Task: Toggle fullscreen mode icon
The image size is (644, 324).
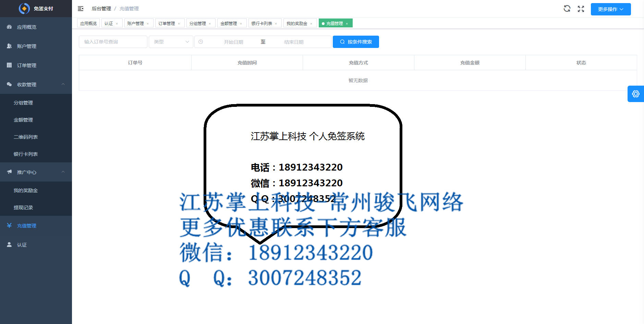Action: tap(581, 9)
